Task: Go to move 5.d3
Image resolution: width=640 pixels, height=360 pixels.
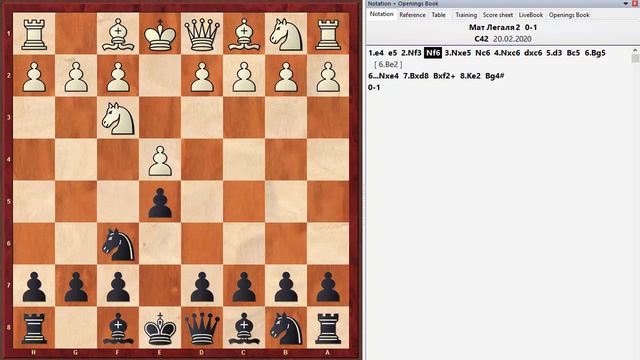Action: click(554, 53)
